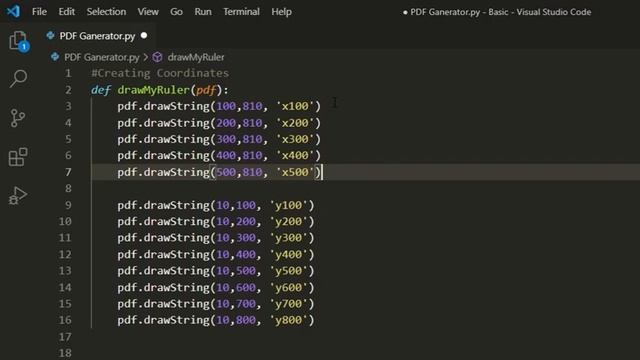
Task: Click the VS Code logo icon
Action: click(x=13, y=11)
